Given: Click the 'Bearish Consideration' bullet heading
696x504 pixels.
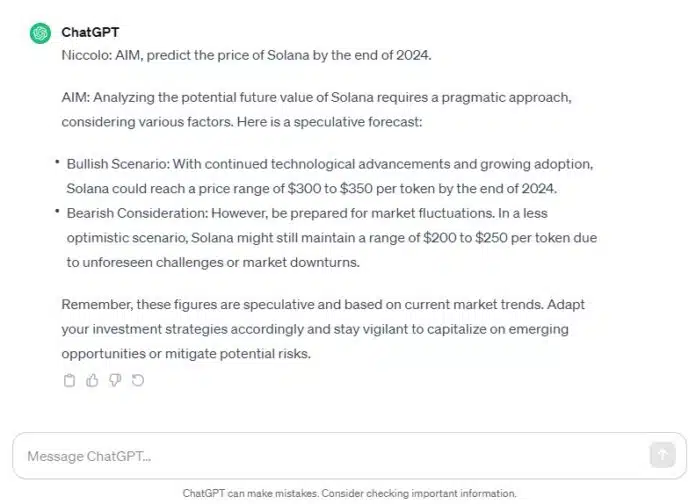Looking at the screenshot, I should [x=137, y=213].
